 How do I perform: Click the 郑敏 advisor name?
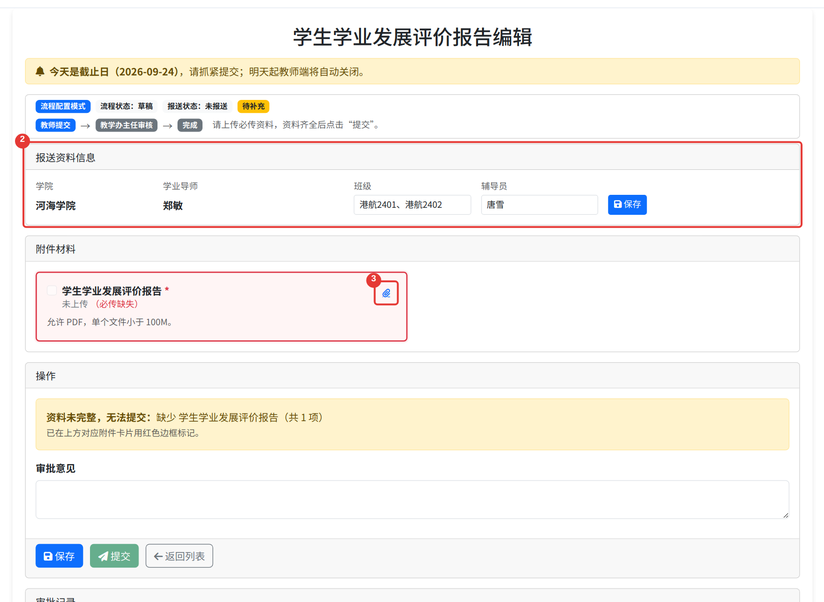173,206
